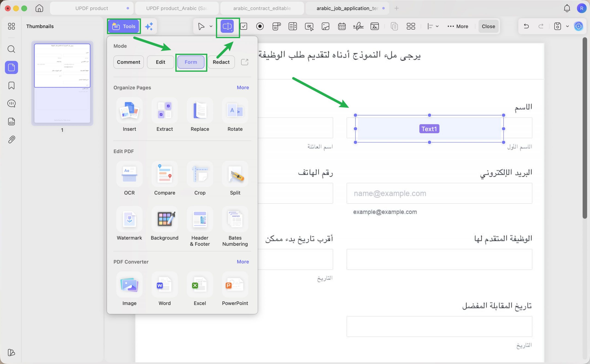Open the Bates Numbering tool
The height and width of the screenshot is (364, 590).
pos(235,227)
